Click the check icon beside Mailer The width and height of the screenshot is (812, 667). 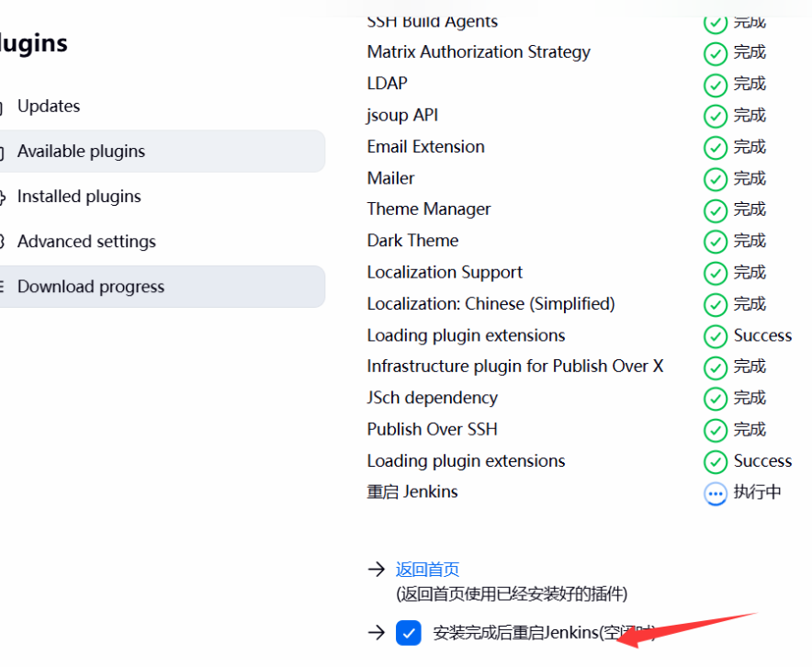(716, 179)
